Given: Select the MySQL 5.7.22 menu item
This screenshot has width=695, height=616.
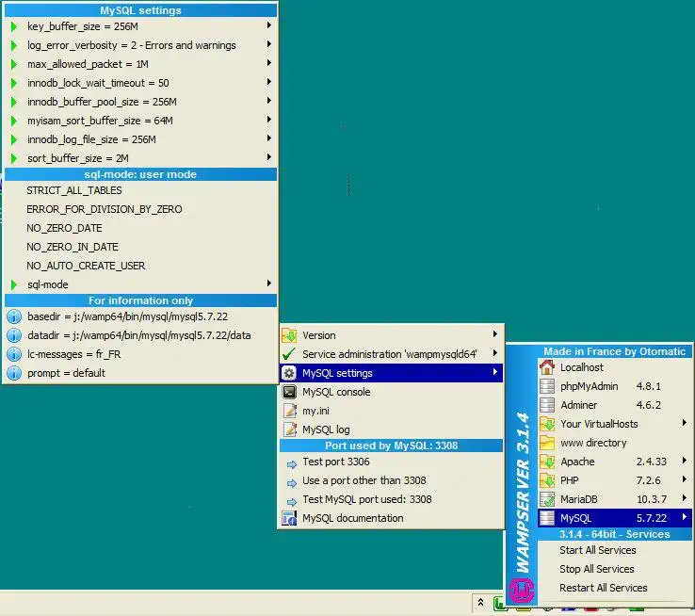Looking at the screenshot, I should (614, 518).
